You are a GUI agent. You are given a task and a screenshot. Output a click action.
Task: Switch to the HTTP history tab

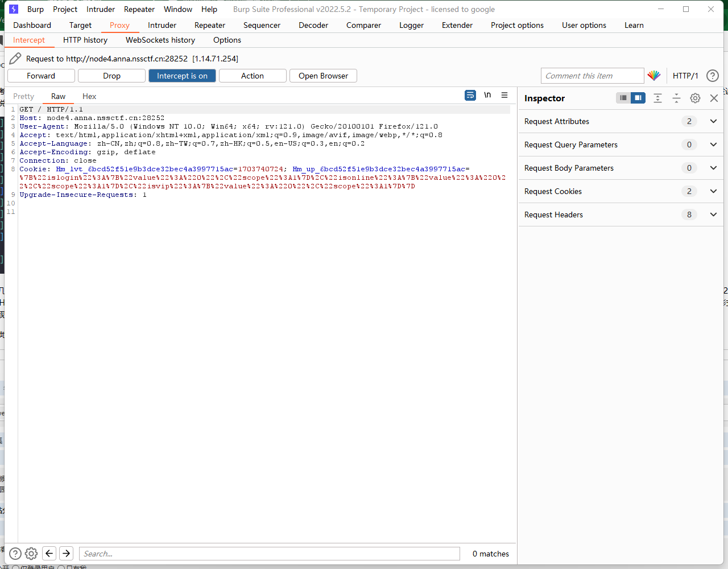tap(85, 40)
